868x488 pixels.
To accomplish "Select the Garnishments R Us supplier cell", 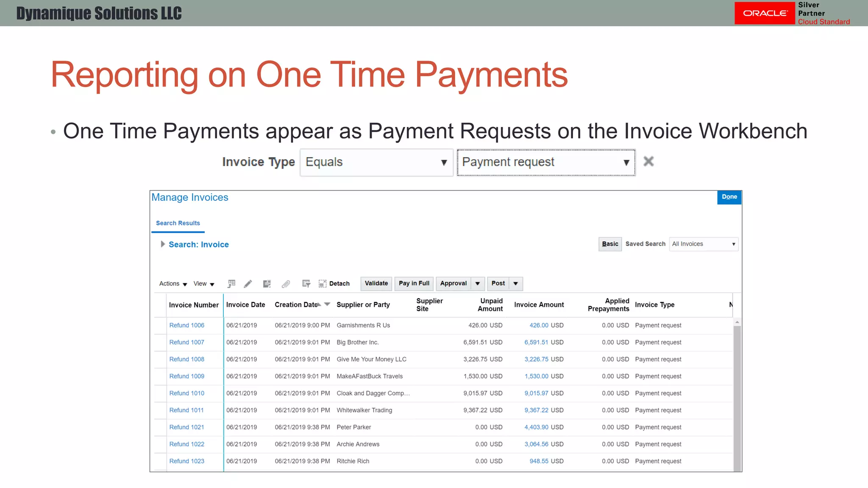I will click(x=363, y=325).
